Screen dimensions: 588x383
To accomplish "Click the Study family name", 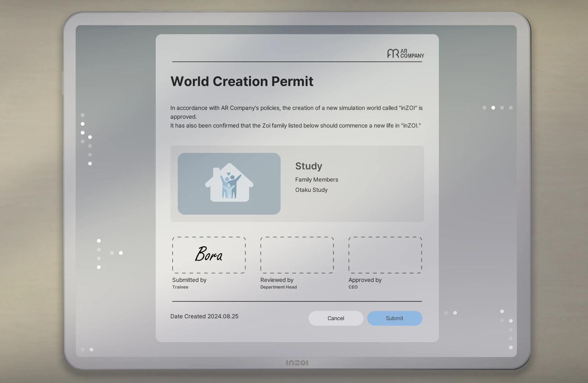I will (309, 166).
